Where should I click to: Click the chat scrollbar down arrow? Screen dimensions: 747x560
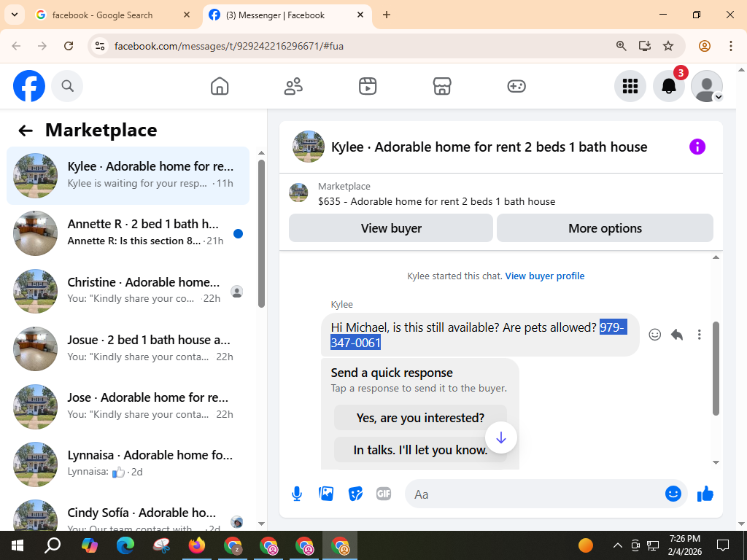[x=716, y=462]
